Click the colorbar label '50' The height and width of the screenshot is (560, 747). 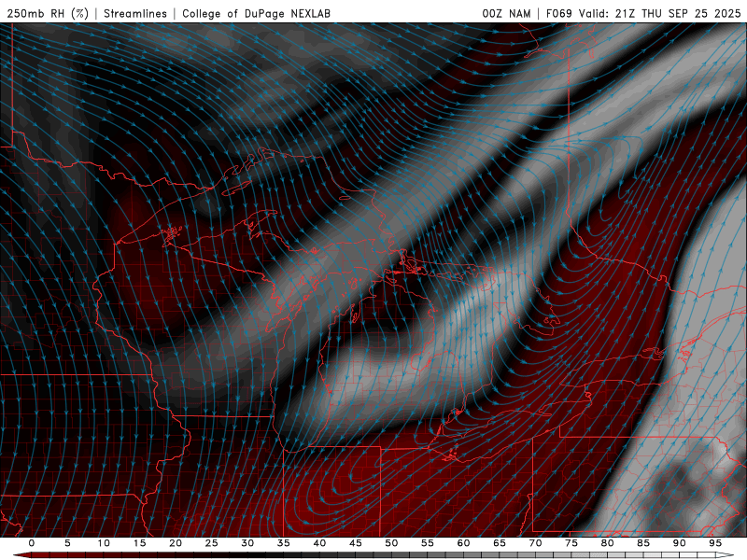click(391, 543)
